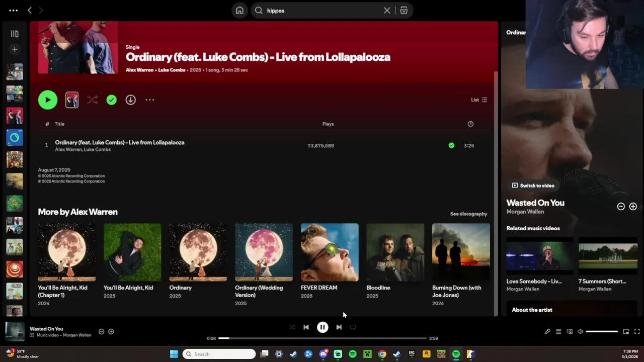The image size is (644, 362).
Task: Skip to the next track
Action: point(339,327)
